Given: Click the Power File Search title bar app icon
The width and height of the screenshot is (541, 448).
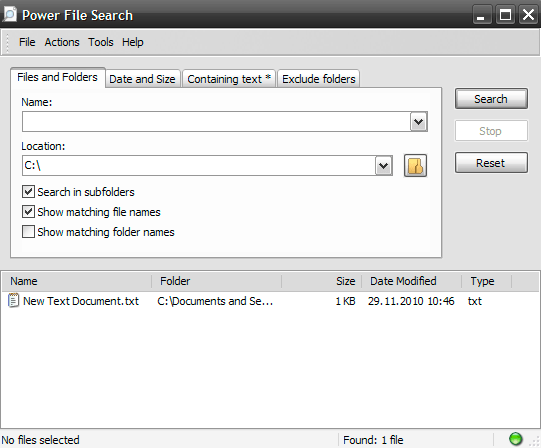Looking at the screenshot, I should 9,14.
